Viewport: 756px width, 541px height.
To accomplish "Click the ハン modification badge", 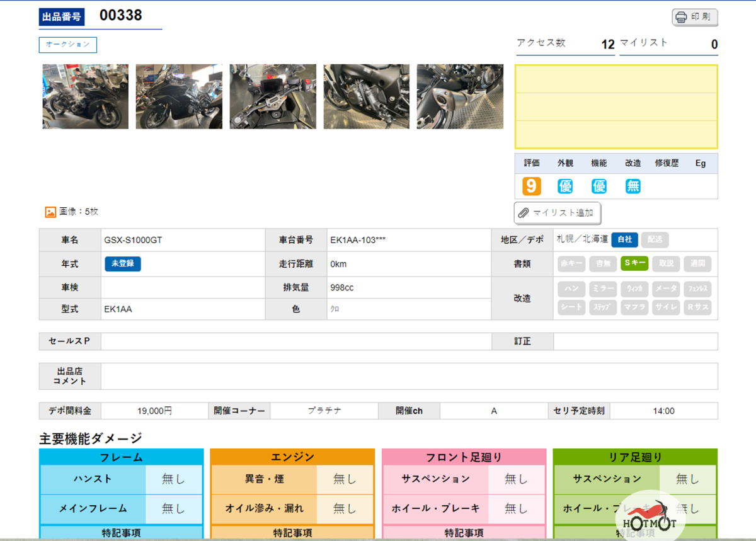I will tap(571, 289).
